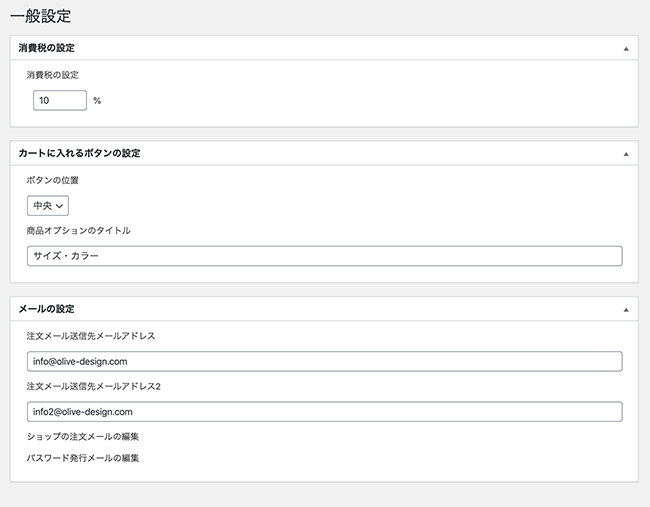This screenshot has width=650, height=507.
Task: Click the info@olive-design.com email field
Action: click(x=325, y=361)
